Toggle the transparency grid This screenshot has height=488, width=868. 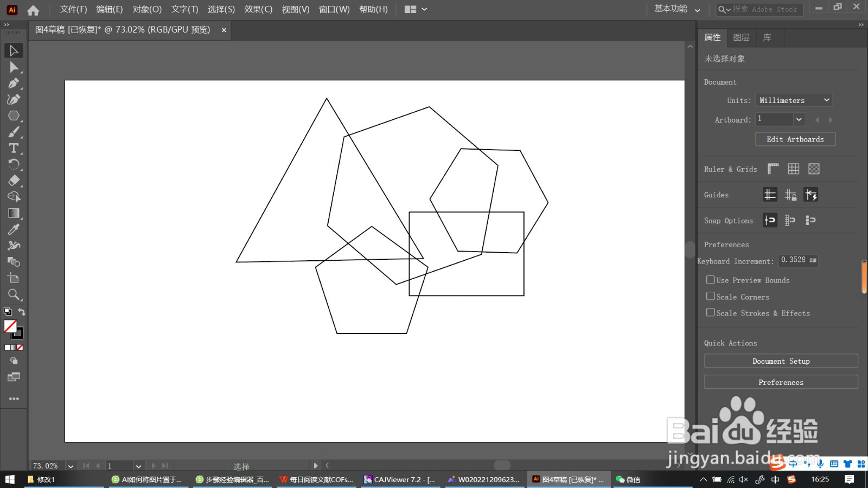814,169
